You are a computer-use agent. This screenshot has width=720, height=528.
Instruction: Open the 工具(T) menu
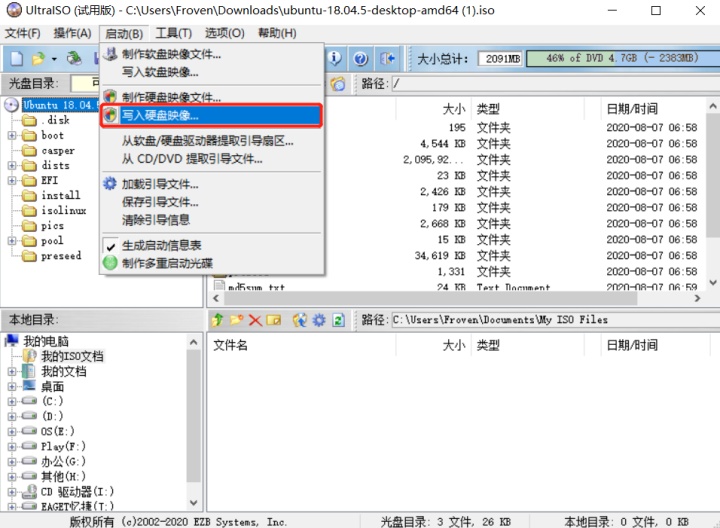coord(174,33)
